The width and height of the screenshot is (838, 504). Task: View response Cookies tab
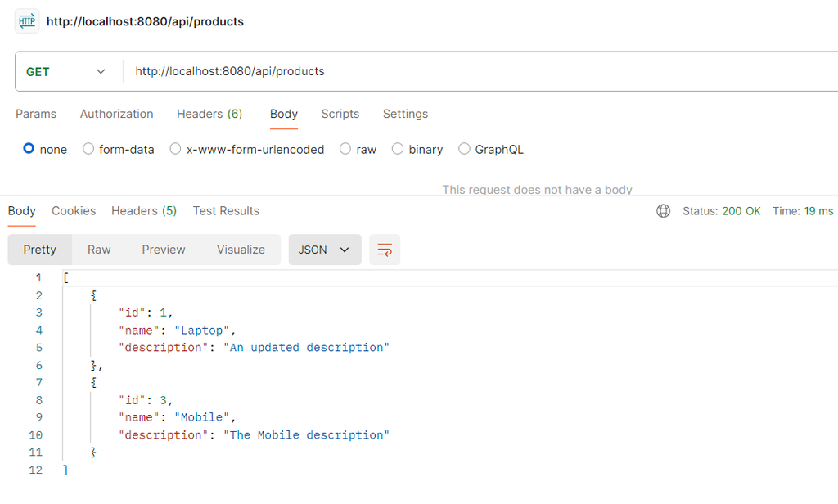[74, 211]
